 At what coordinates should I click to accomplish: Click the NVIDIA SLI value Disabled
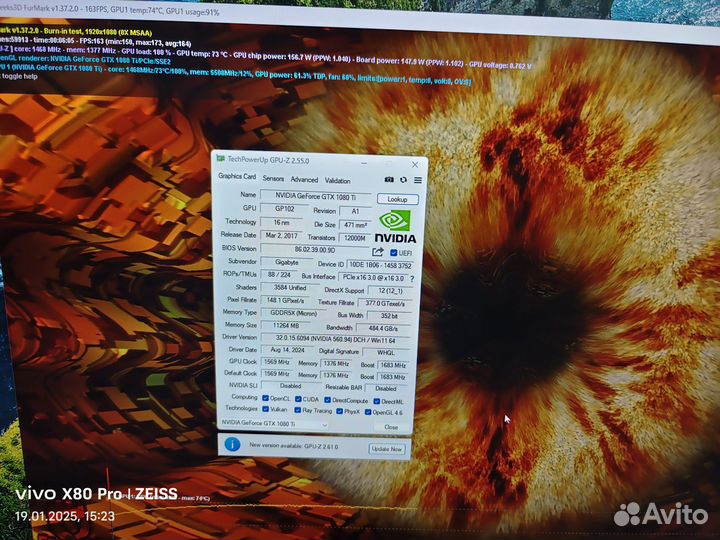click(x=289, y=386)
